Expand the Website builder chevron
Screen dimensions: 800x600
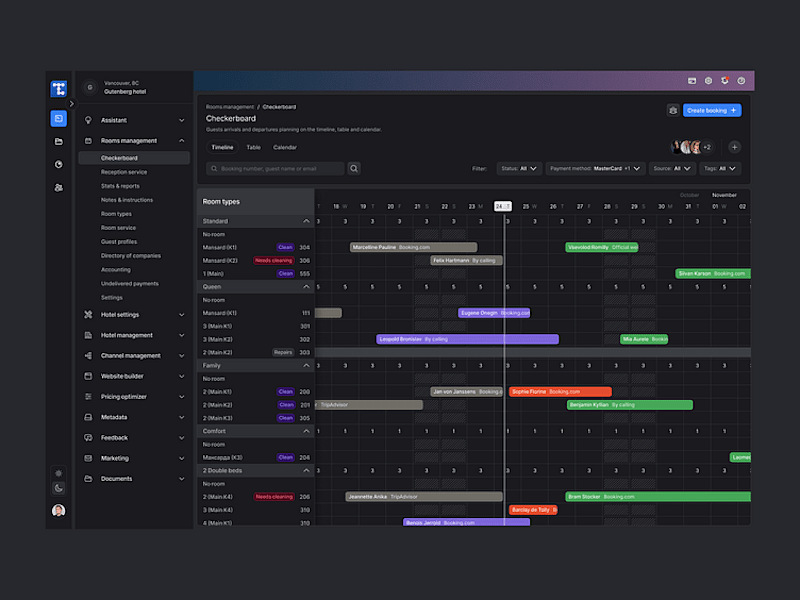click(182, 376)
